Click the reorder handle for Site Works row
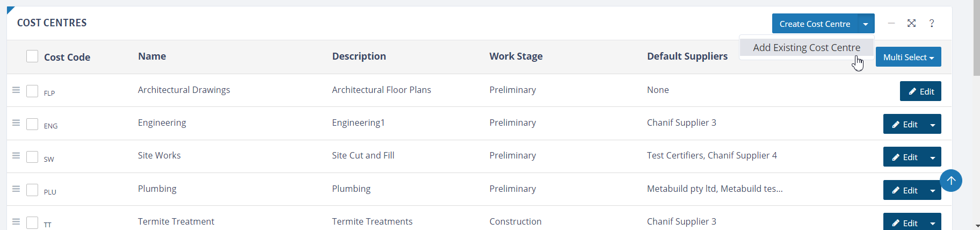 tap(16, 155)
